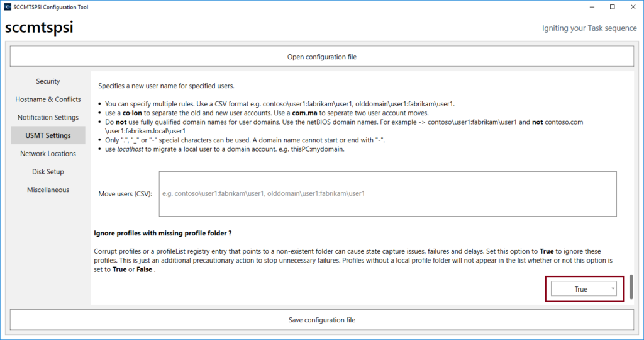
Task: Click the SCCMTSPSI app icon in title bar
Action: tap(7, 7)
